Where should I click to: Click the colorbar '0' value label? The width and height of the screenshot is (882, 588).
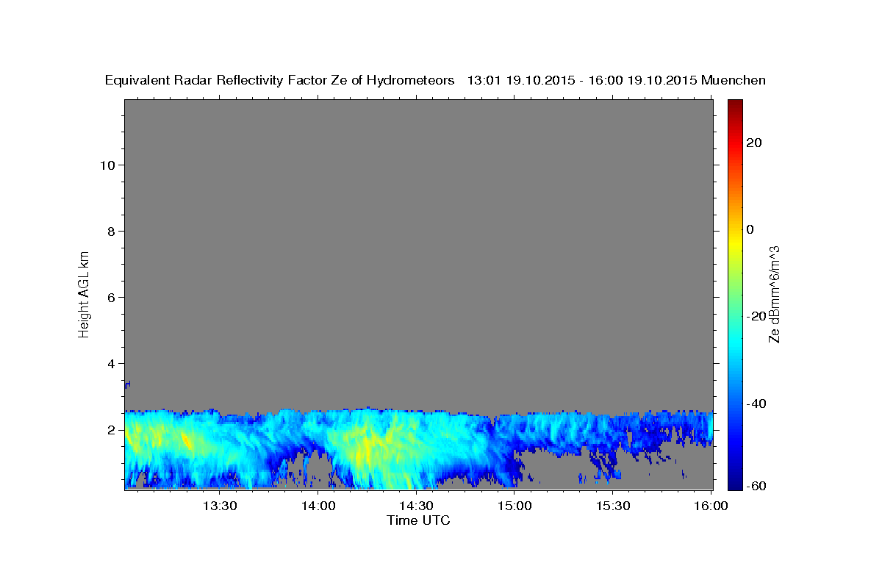click(750, 229)
